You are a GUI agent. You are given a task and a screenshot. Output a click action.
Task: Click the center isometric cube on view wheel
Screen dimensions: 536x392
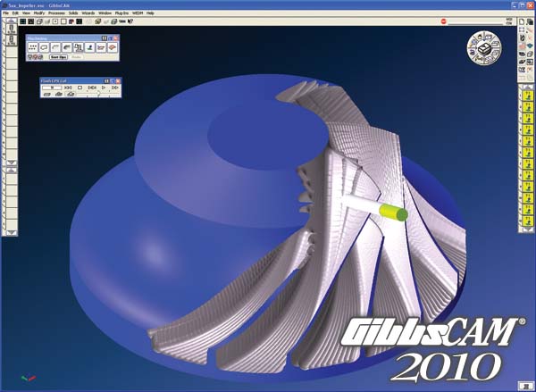click(x=484, y=48)
